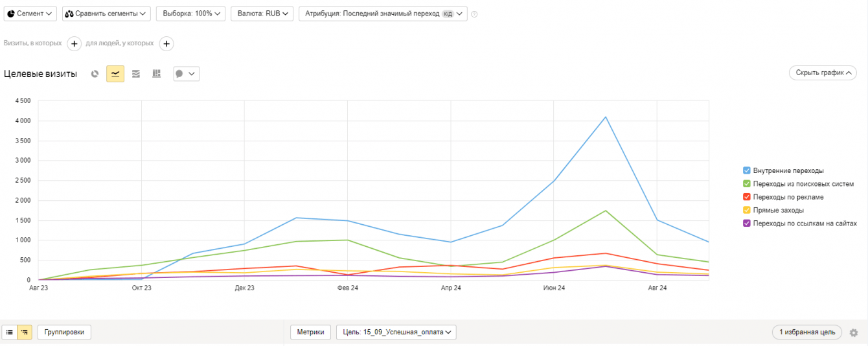
Task: Select the line chart view icon
Action: coord(115,74)
